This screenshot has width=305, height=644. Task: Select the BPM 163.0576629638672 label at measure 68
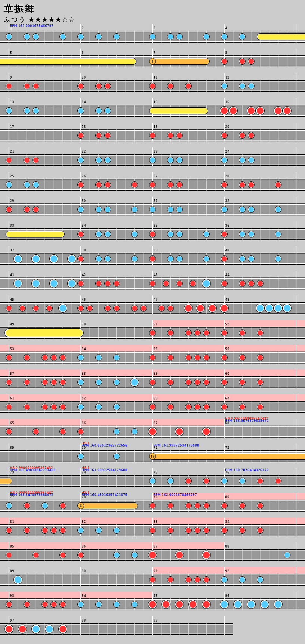(x=247, y=421)
